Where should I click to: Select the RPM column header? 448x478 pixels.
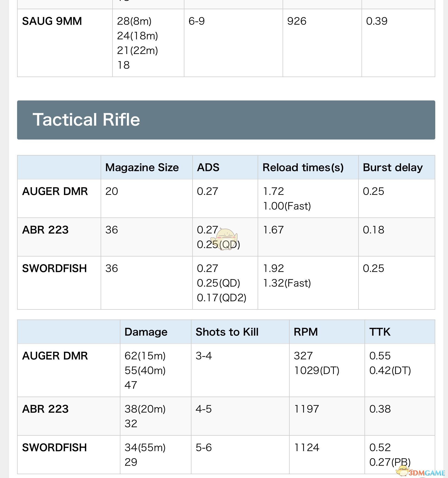click(306, 332)
